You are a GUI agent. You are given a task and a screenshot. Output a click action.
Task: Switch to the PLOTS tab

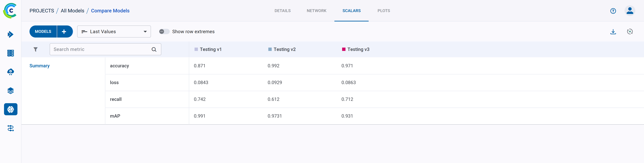coord(384,11)
